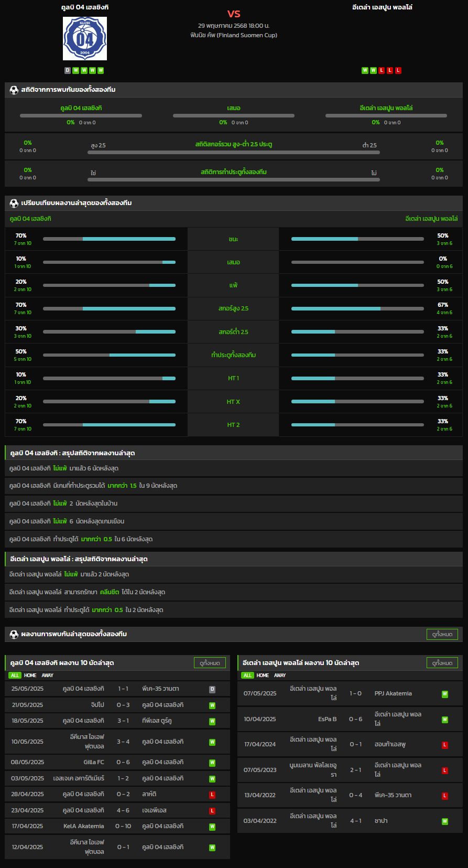
Task: Select HOME tab in Klubi 04 last 10 results
Action: coord(30,676)
